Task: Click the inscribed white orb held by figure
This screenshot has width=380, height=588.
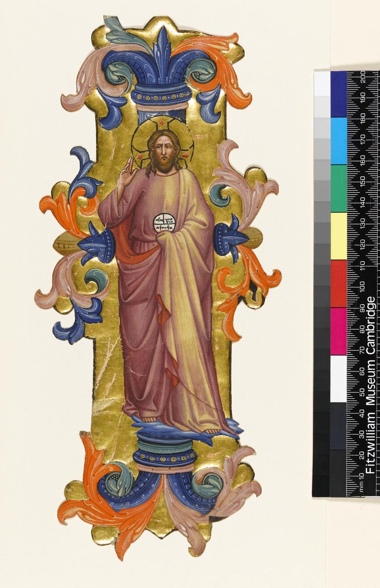Action: (x=164, y=222)
